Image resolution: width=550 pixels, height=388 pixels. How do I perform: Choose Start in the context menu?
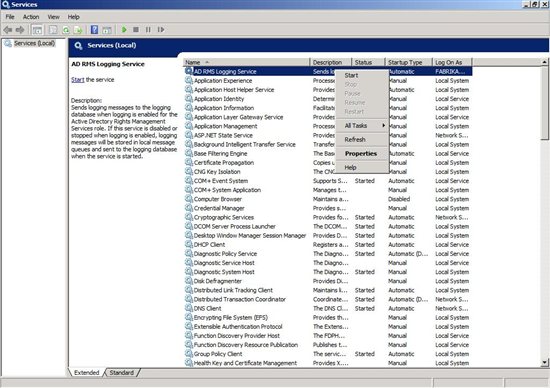point(362,75)
